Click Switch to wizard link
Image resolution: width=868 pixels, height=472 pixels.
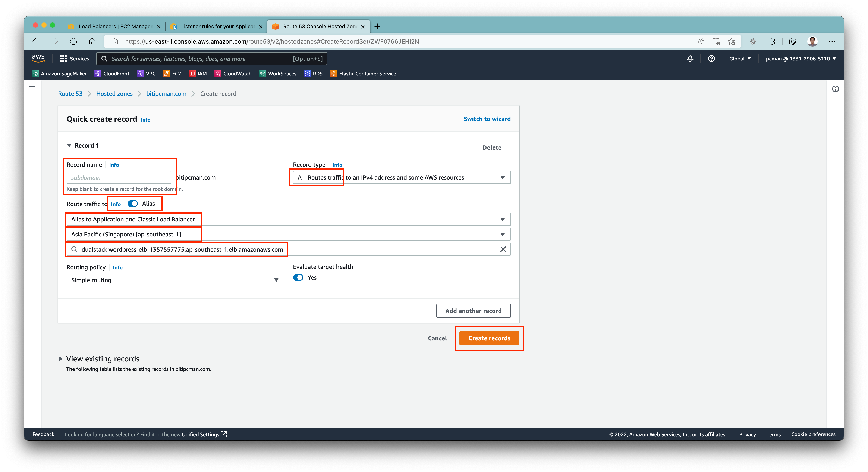(x=487, y=119)
